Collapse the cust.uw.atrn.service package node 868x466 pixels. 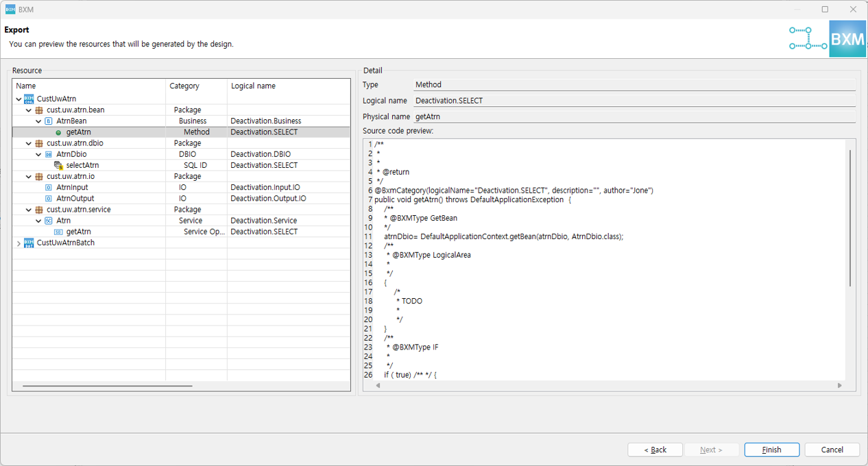click(x=29, y=210)
